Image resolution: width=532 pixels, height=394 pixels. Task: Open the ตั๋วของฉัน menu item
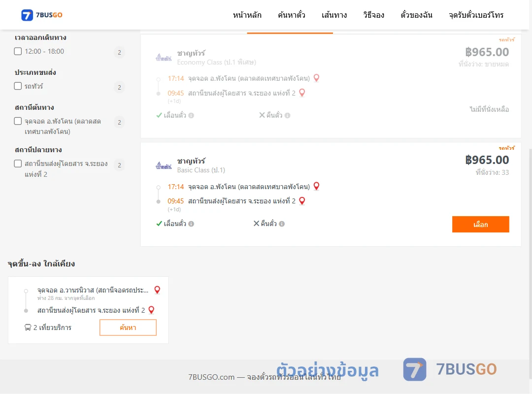pos(416,15)
